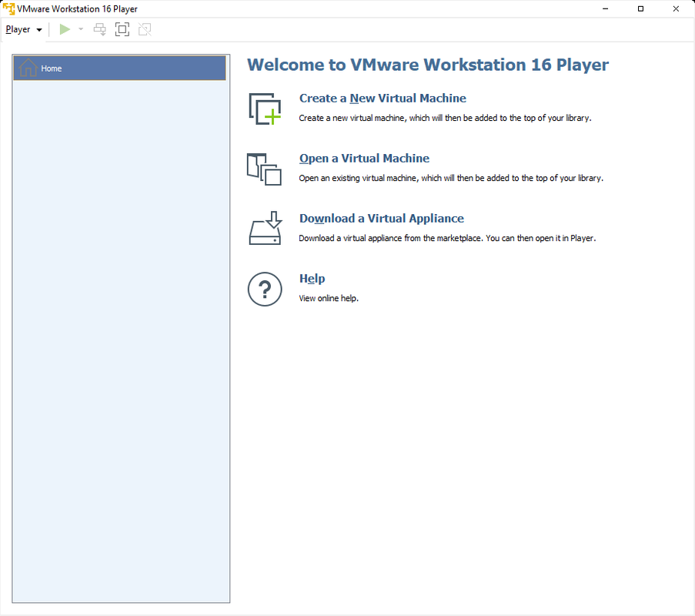Click the open virtual machine icon

point(264,169)
